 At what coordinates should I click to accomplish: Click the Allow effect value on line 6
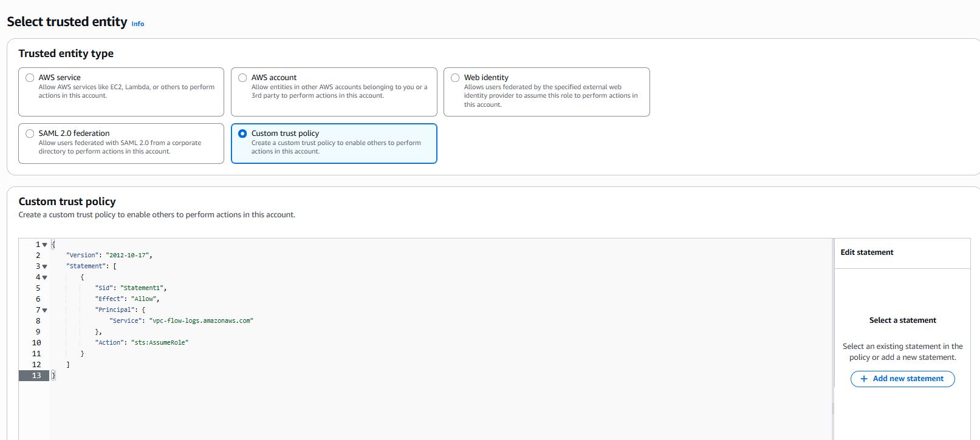click(144, 299)
